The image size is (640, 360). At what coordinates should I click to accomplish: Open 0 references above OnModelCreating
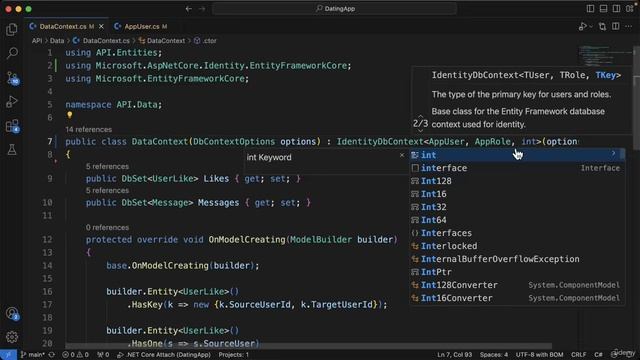pos(107,227)
